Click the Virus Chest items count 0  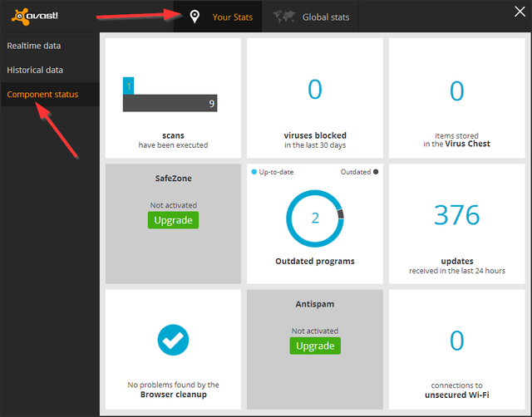point(456,91)
